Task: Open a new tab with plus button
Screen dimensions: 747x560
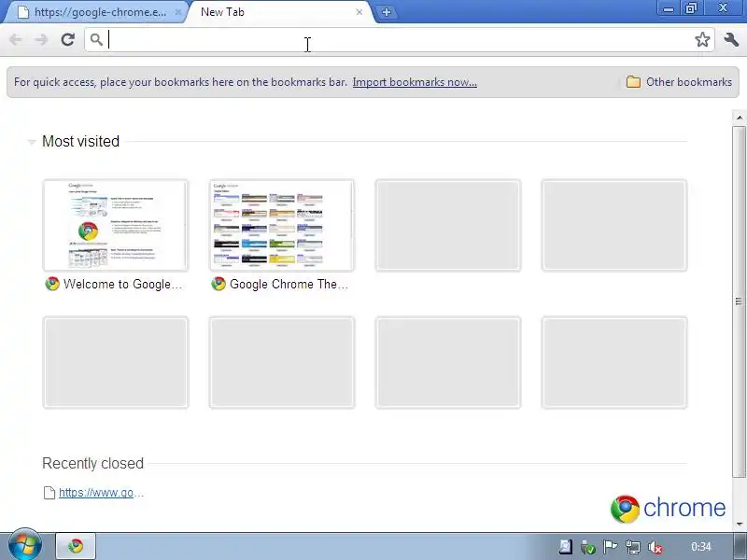Action: point(387,12)
